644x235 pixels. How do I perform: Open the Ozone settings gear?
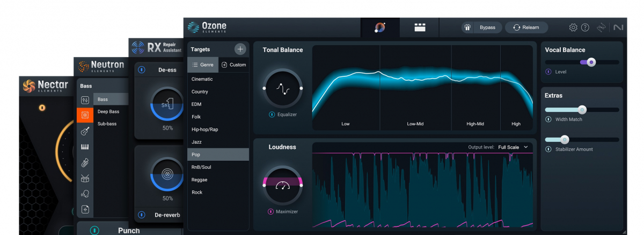pos(573,27)
